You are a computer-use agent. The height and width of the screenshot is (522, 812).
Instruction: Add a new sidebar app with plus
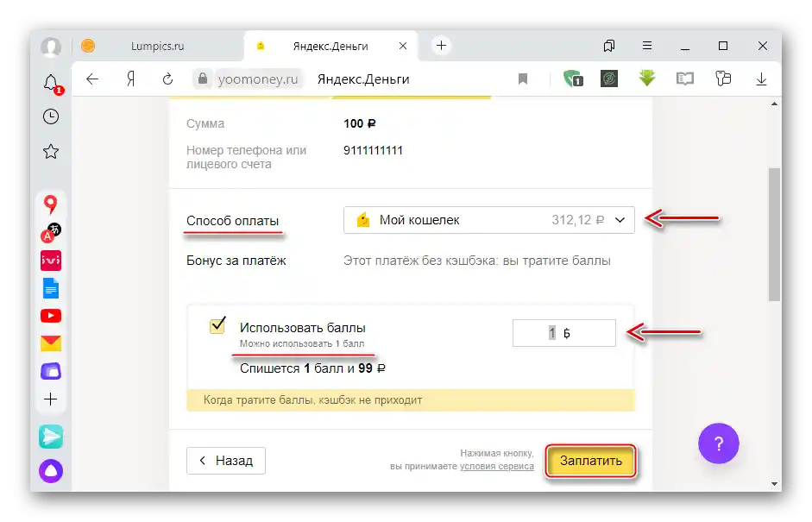tap(51, 399)
